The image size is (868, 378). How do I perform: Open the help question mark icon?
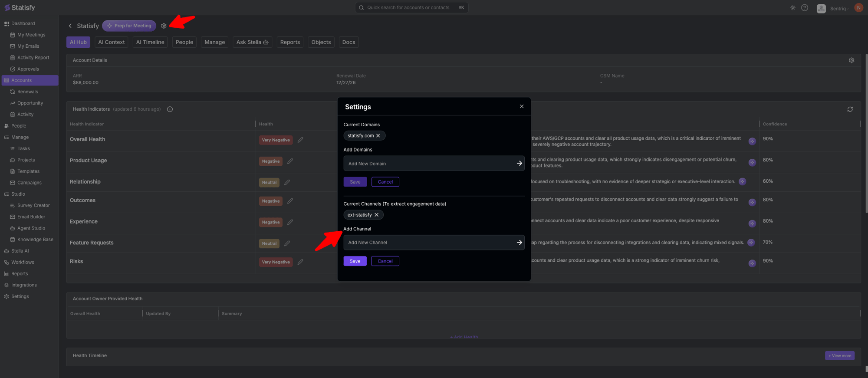click(805, 8)
